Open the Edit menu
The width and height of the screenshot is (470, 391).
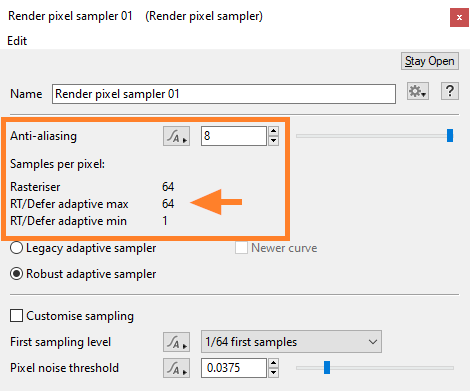17,41
